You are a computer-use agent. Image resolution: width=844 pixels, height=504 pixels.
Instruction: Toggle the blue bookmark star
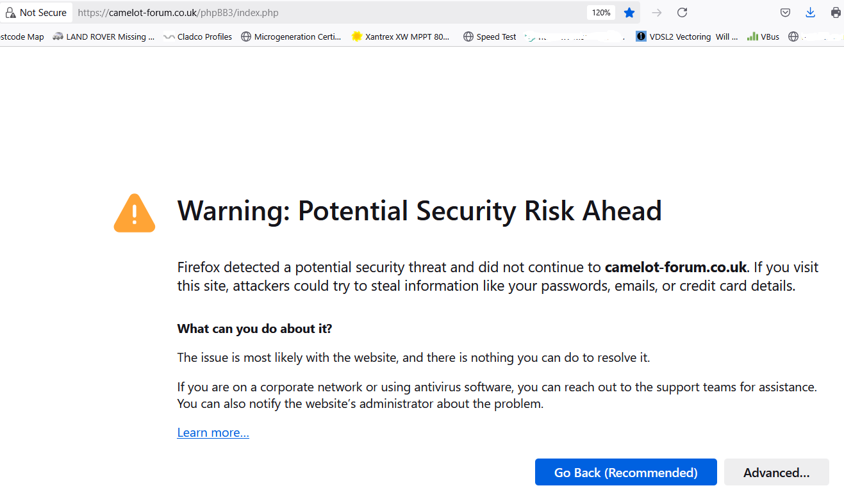[629, 13]
